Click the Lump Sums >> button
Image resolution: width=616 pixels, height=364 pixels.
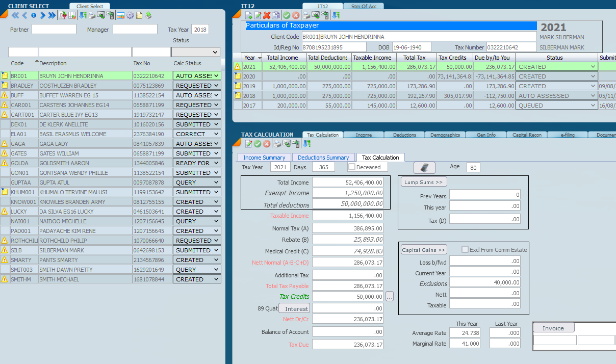coord(424,182)
